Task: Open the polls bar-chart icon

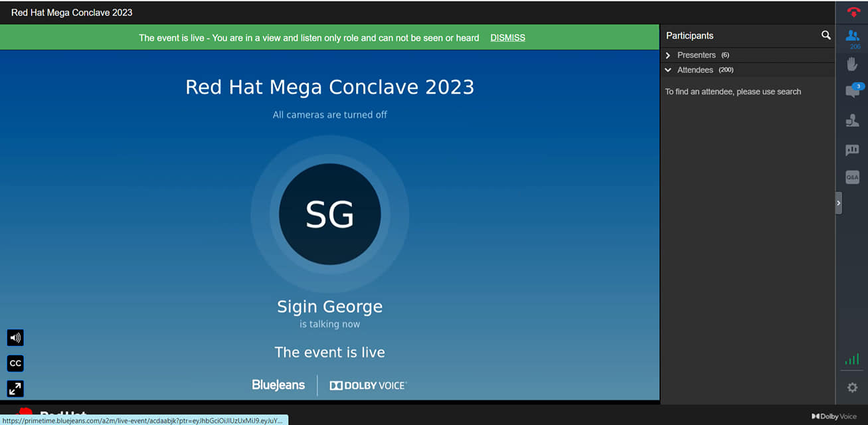Action: point(853,150)
